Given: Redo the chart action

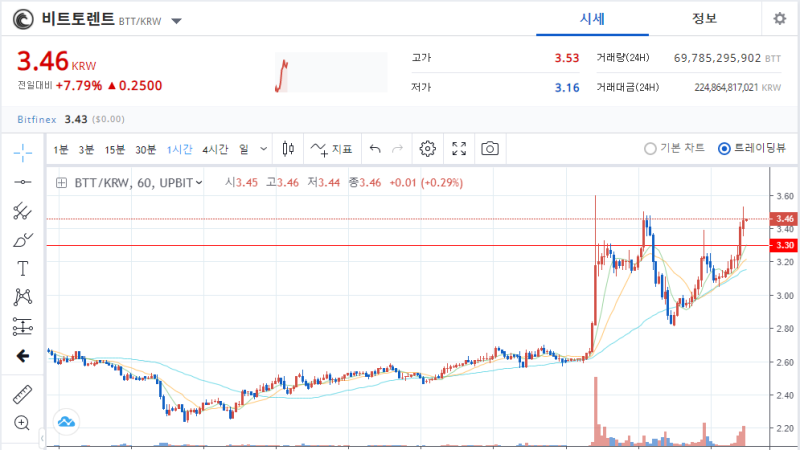Looking at the screenshot, I should 397,149.
